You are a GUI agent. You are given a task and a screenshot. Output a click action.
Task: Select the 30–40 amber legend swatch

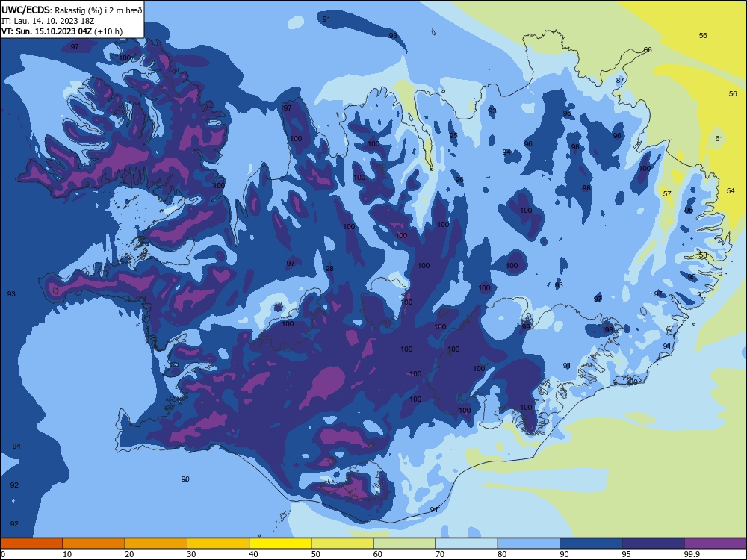tap(218, 544)
